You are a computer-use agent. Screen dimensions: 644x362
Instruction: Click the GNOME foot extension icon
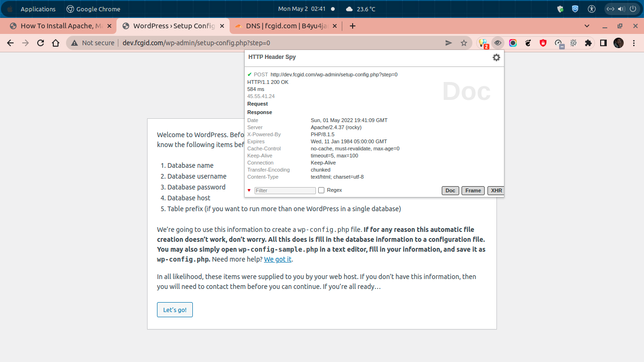pyautogui.click(x=528, y=43)
